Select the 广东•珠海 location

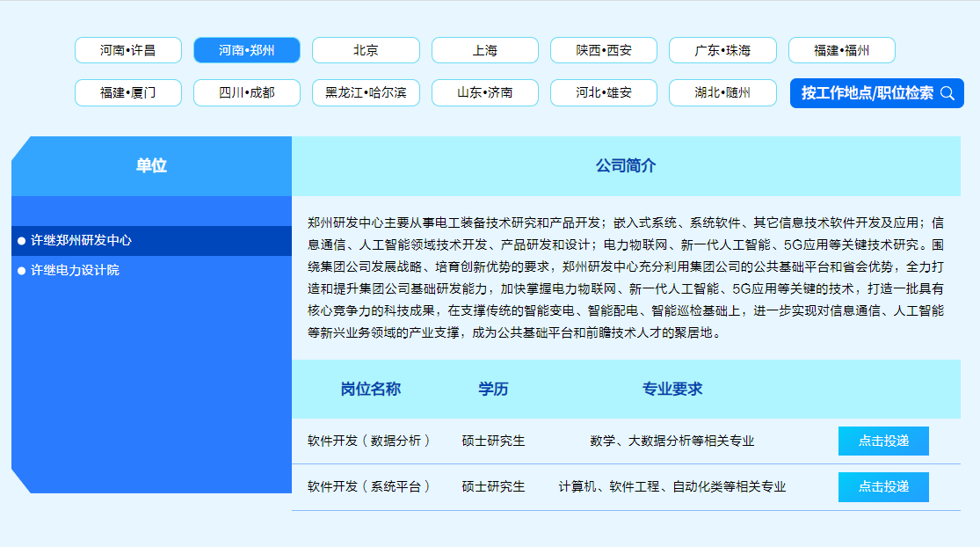coord(722,50)
